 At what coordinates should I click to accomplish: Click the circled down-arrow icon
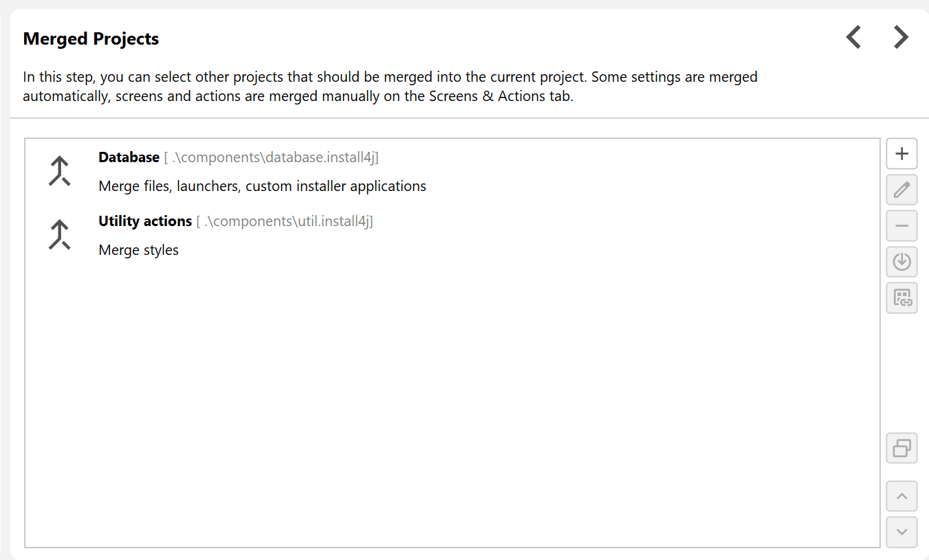click(901, 262)
